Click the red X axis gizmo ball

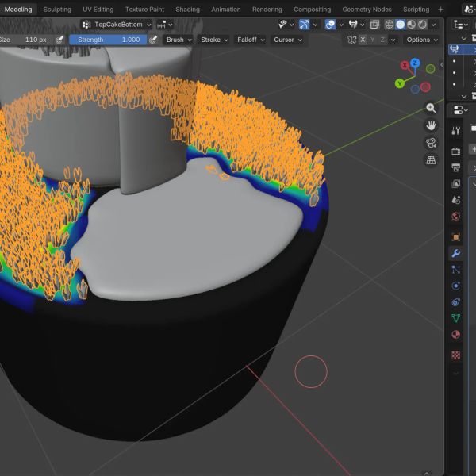click(405, 65)
